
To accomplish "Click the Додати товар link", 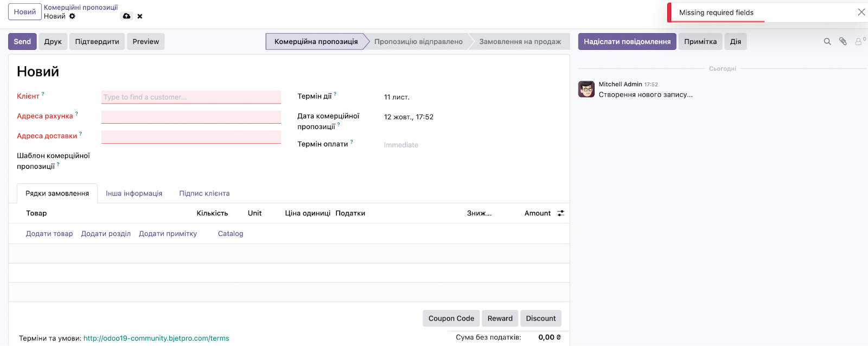I will 49,234.
